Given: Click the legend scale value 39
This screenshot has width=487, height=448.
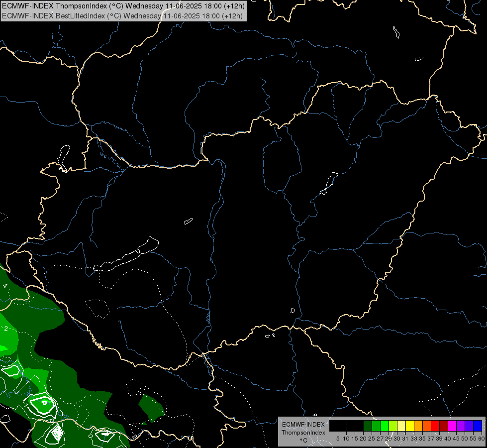Looking at the screenshot, I should [x=439, y=439].
